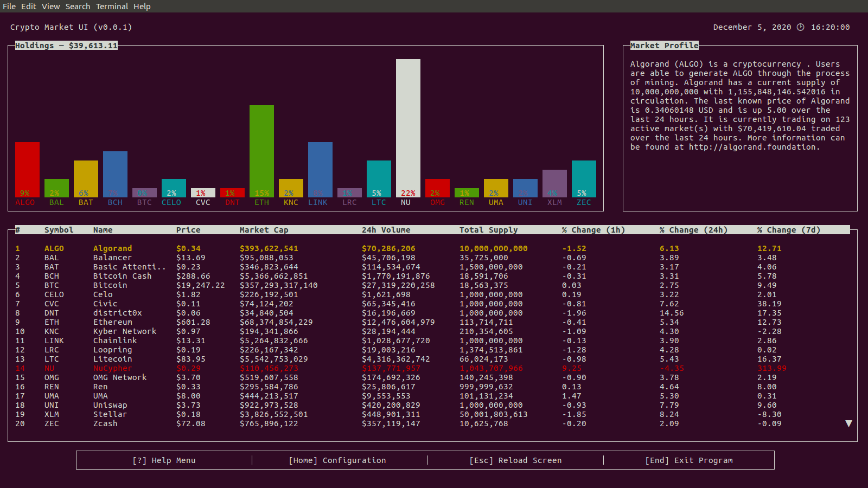Click the Uniswap name cell
The width and height of the screenshot is (868, 488).
coord(110,405)
